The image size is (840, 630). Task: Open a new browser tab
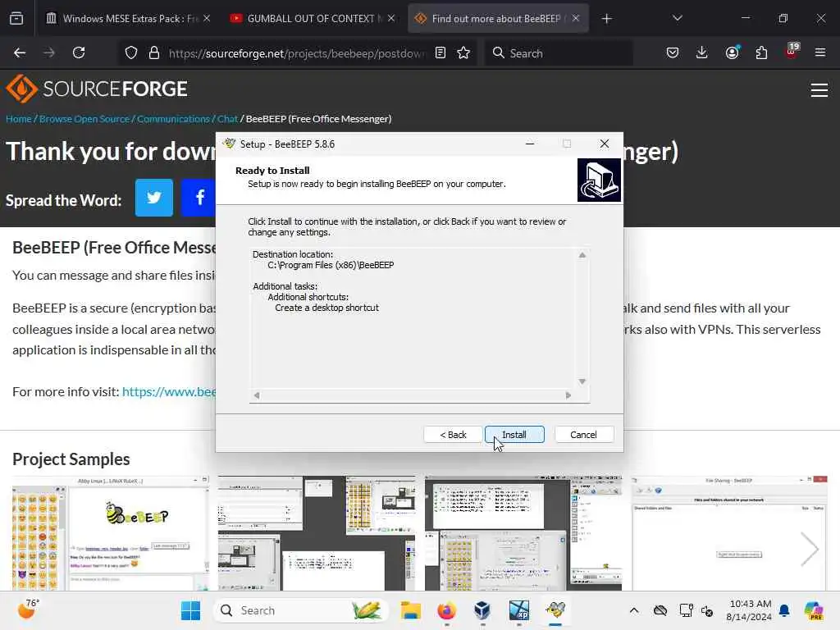coord(606,19)
